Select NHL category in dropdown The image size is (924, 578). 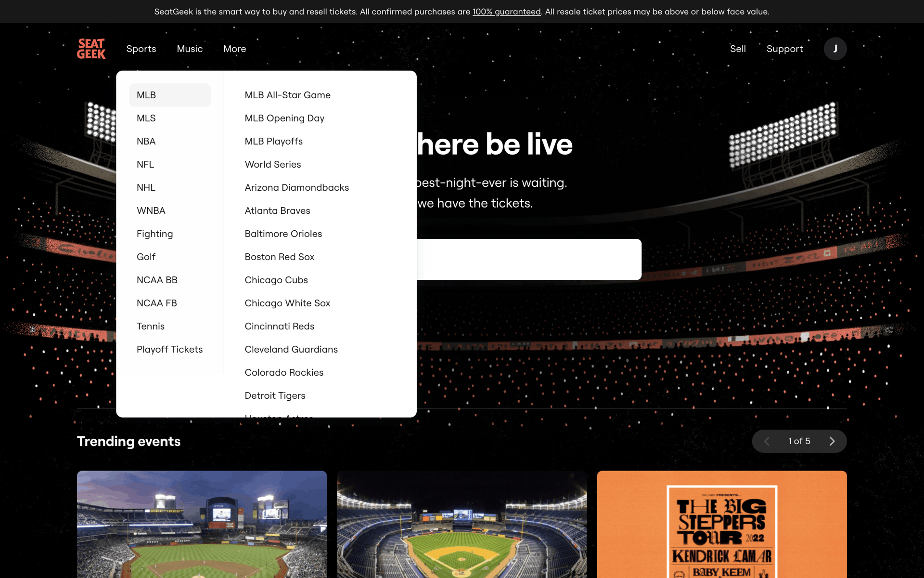[170, 187]
